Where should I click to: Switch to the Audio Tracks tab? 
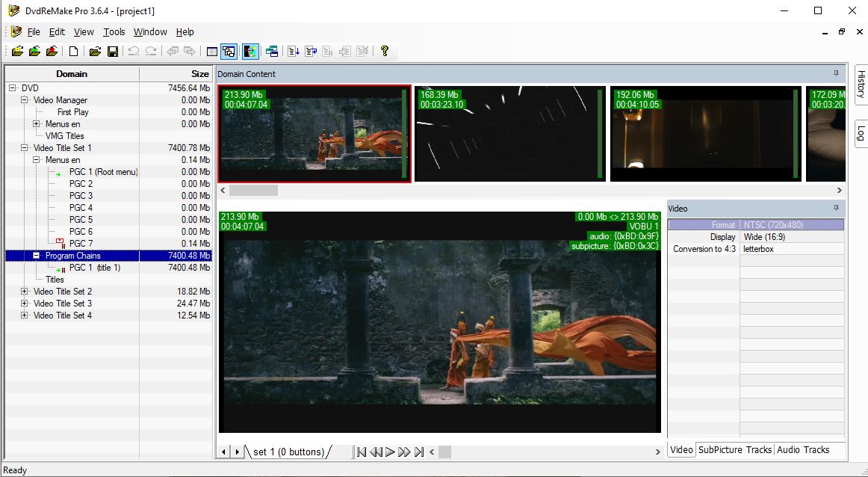802,449
